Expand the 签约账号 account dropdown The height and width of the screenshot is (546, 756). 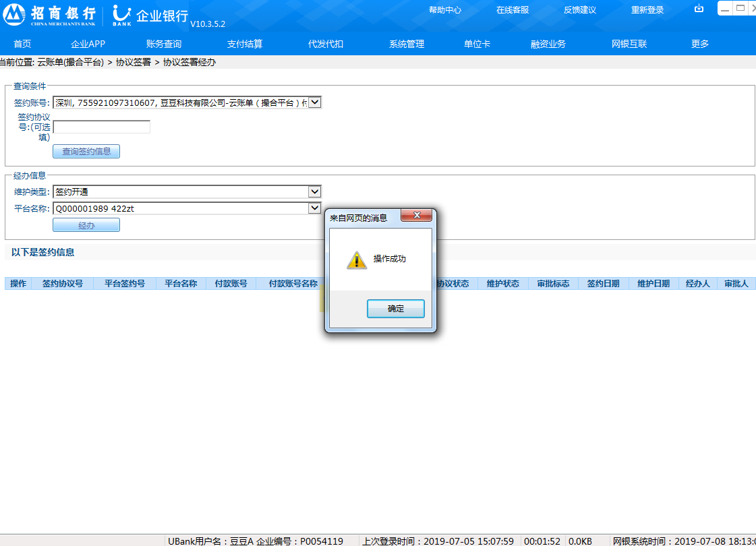click(314, 102)
